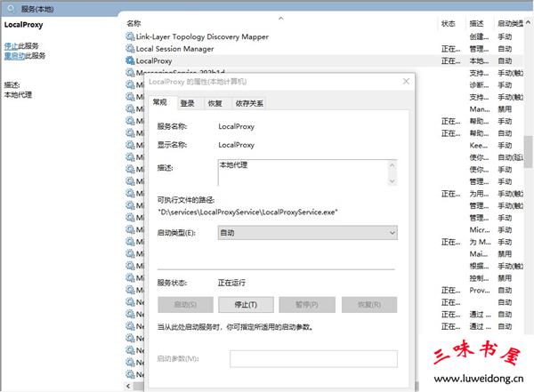The width and height of the screenshot is (534, 392).
Task: Click the 描述 column header
Action: coord(476,22)
